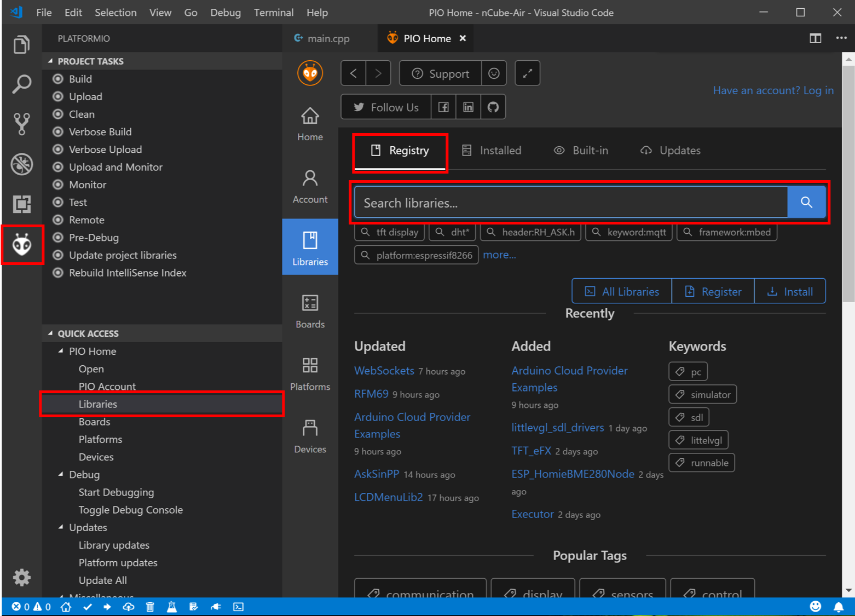Viewport: 855px width, 616px height.
Task: Open Extensions view in activity bar
Action: (21, 204)
